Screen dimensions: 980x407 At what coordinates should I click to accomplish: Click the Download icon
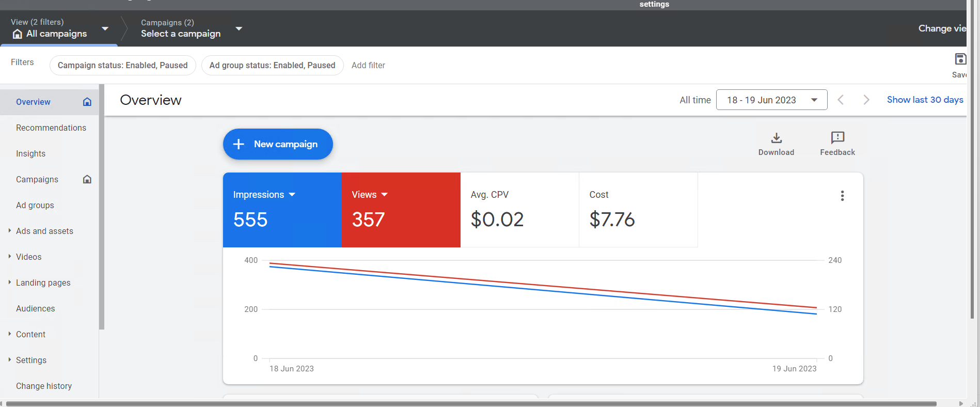pos(776,138)
